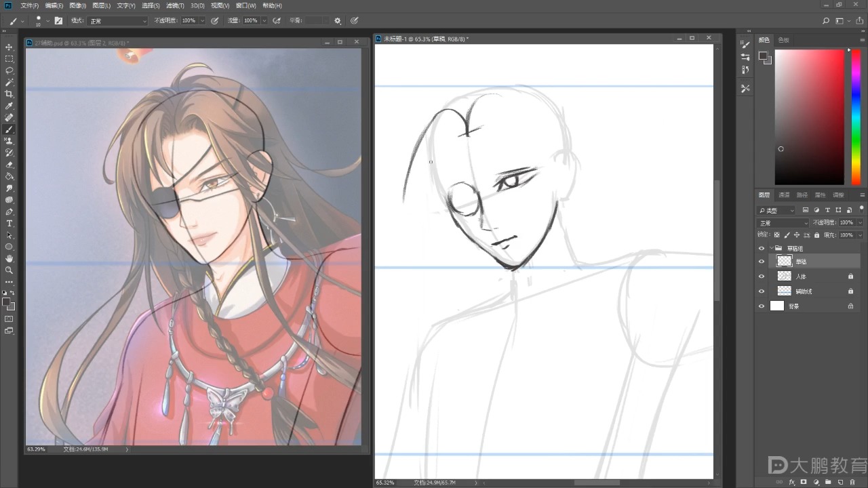
Task: Collapse the 草稿组 group arrow
Action: point(771,248)
